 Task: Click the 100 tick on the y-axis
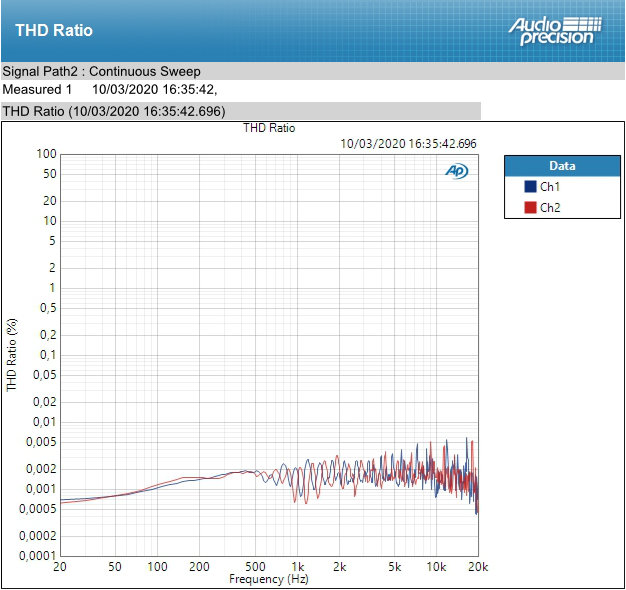pos(46,154)
